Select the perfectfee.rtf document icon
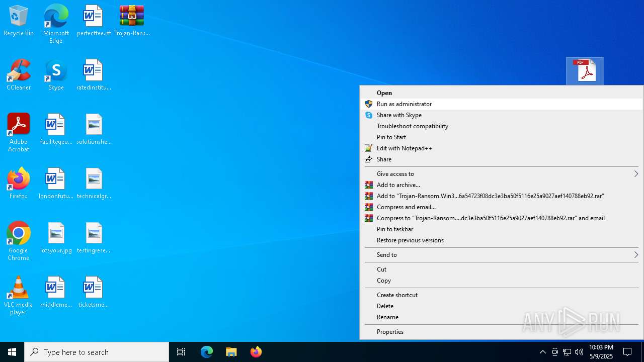The image size is (644, 362). click(94, 21)
